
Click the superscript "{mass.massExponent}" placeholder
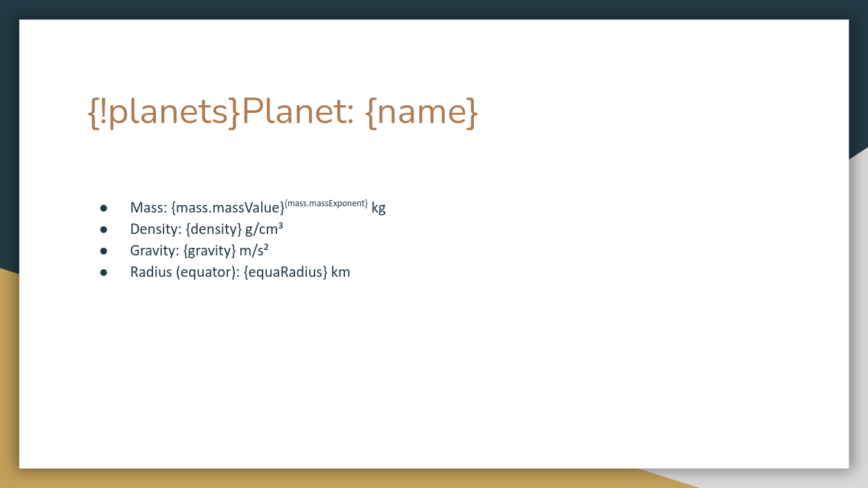pos(326,203)
